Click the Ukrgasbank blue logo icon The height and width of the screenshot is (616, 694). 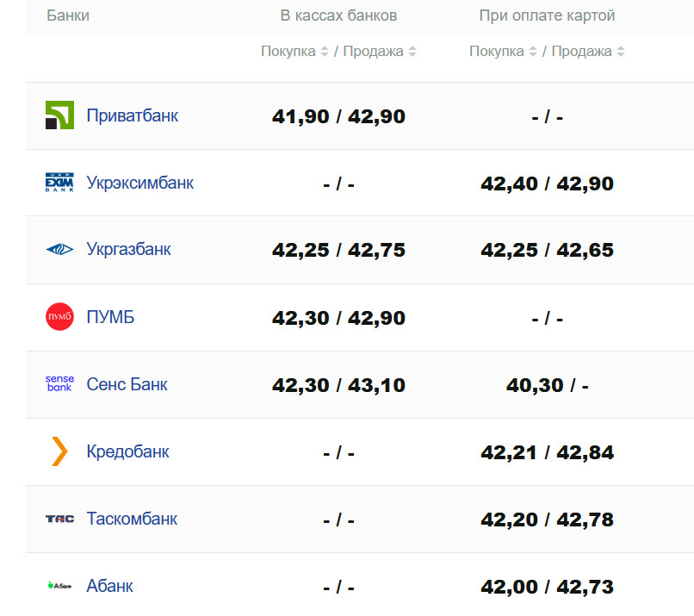click(x=59, y=250)
